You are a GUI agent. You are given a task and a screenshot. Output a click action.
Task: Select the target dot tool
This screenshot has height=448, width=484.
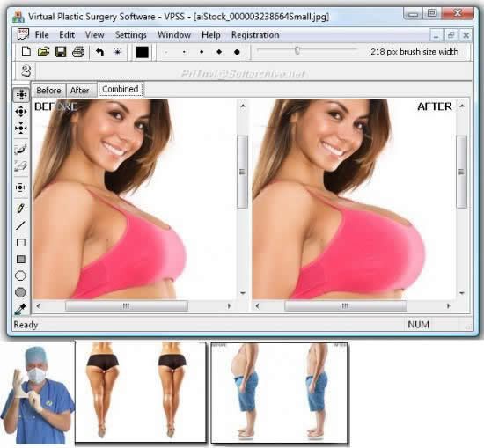(x=20, y=187)
